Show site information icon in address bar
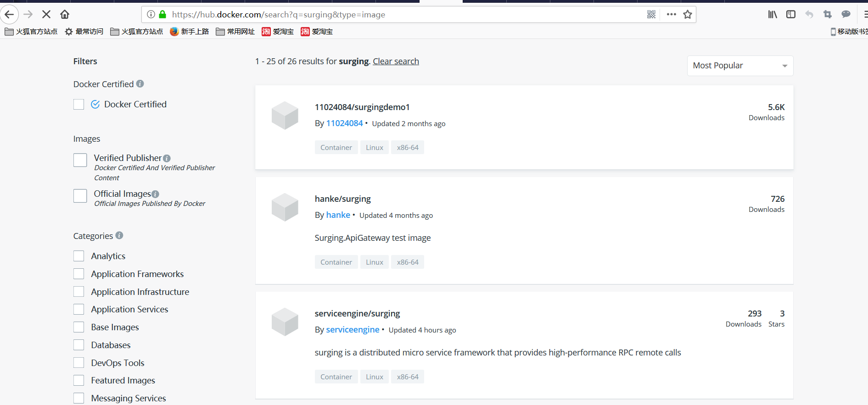Screen dimensions: 868x405 click(x=151, y=15)
